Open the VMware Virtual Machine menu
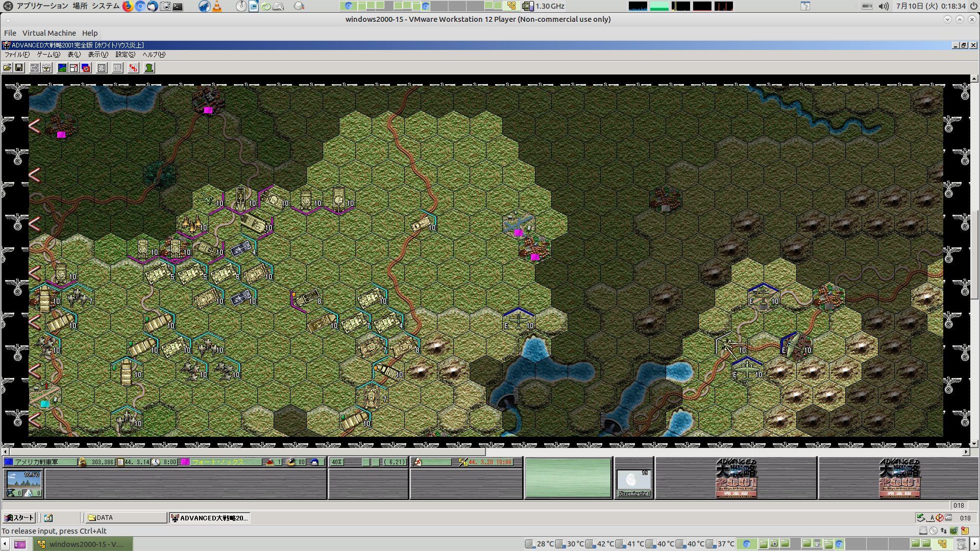The image size is (980, 551). [49, 33]
